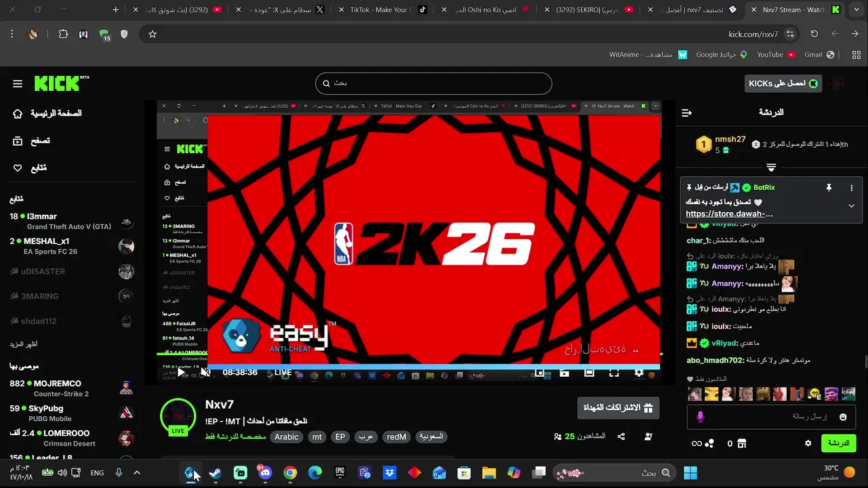
Task: Open the emoji picker in chat
Action: point(843,418)
